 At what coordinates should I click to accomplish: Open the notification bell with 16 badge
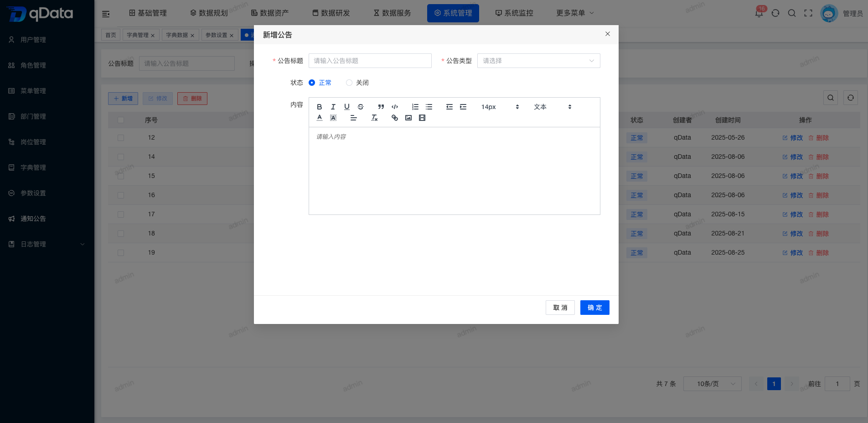click(759, 13)
